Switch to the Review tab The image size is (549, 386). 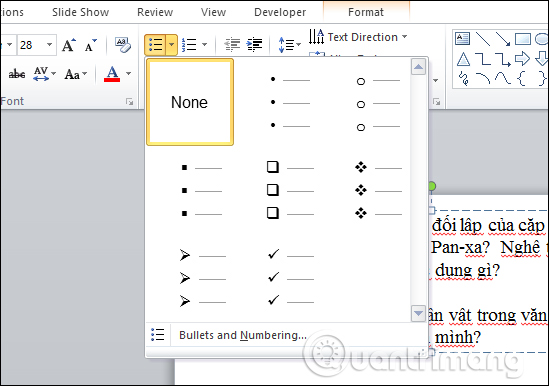[155, 12]
